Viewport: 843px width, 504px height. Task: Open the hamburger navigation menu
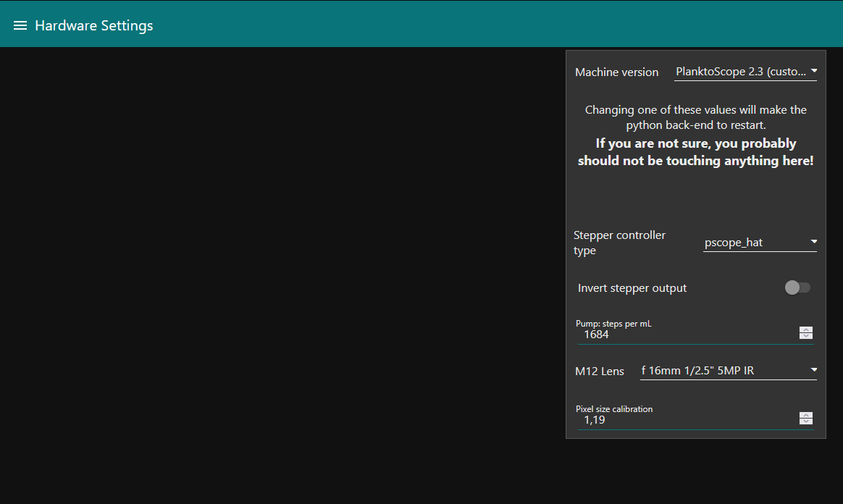click(20, 25)
